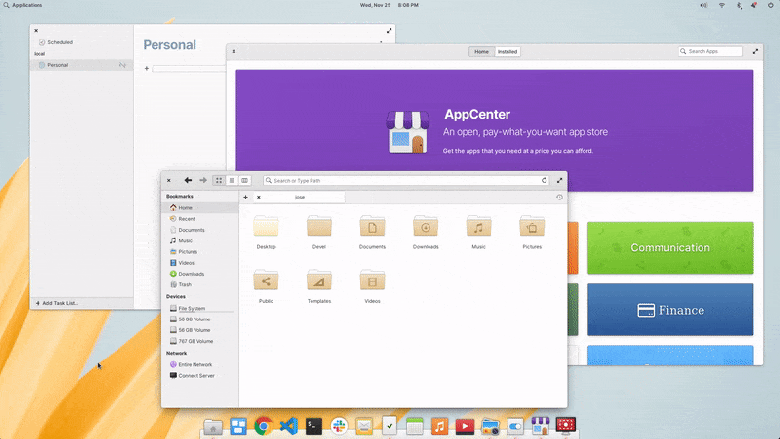Close the 'jose' tab in Files
780x439 pixels.
[259, 197]
